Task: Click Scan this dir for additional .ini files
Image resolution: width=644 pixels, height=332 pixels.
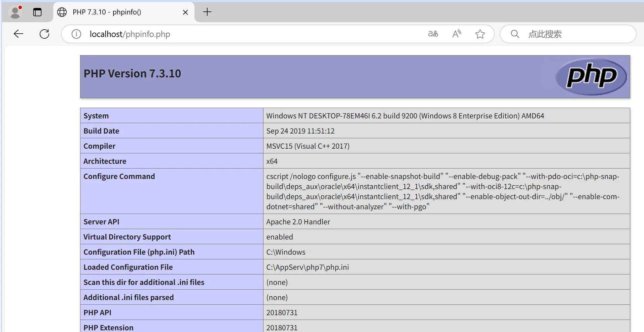Action: coord(144,282)
